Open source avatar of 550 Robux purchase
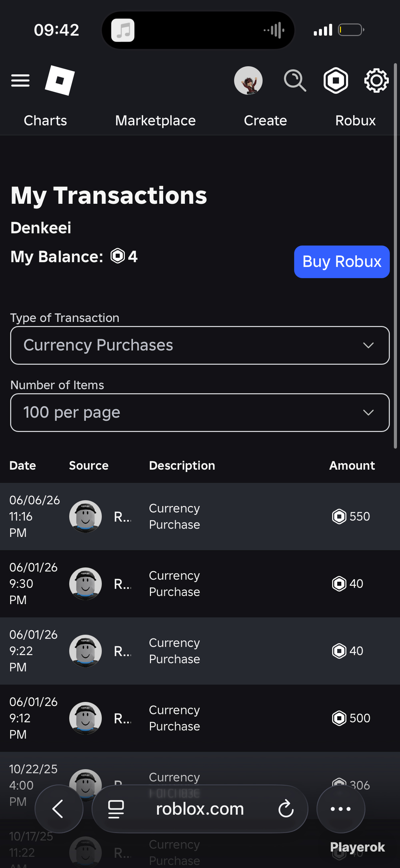 (85, 516)
